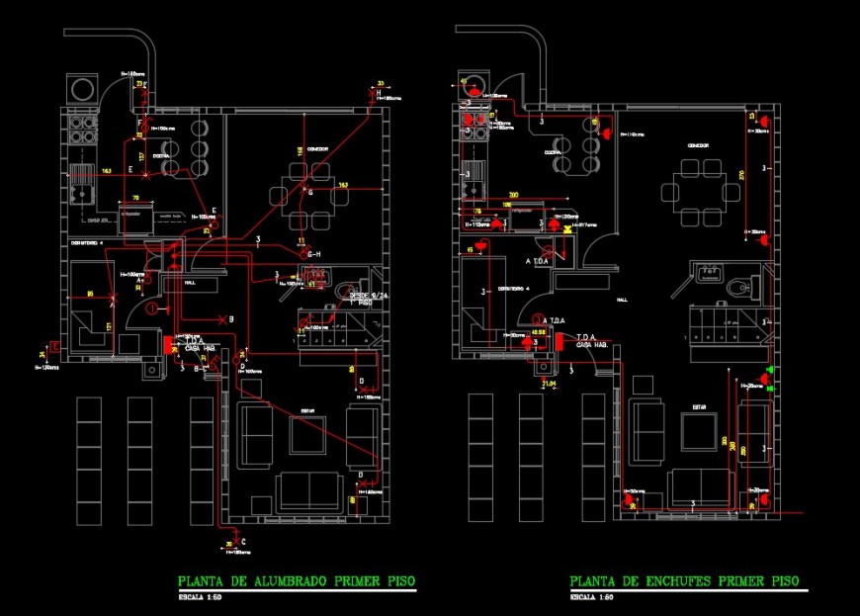Viewport: 860px width, 616px height.
Task: Select the lamp symbol labeled G in comedor
Action: point(303,189)
